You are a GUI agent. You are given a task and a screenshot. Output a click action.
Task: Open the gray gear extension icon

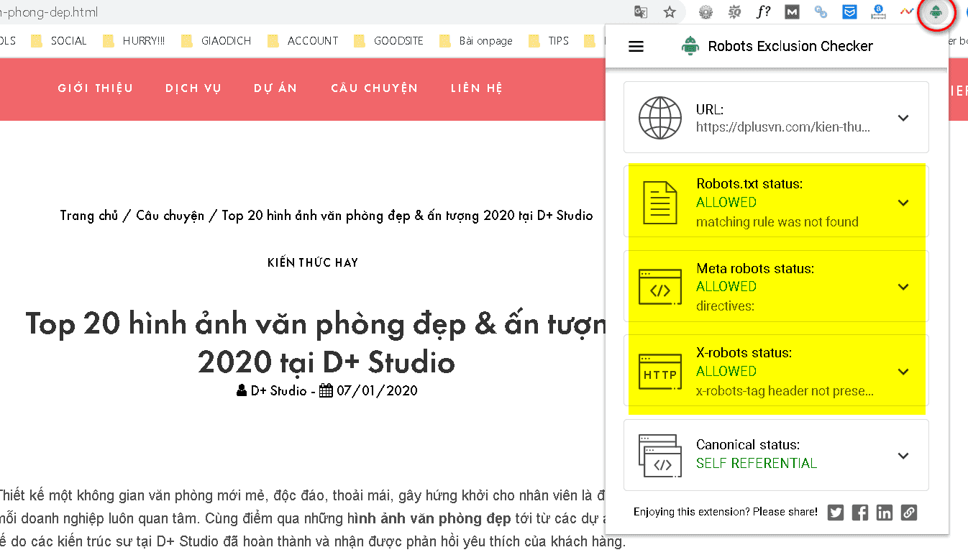click(x=706, y=12)
